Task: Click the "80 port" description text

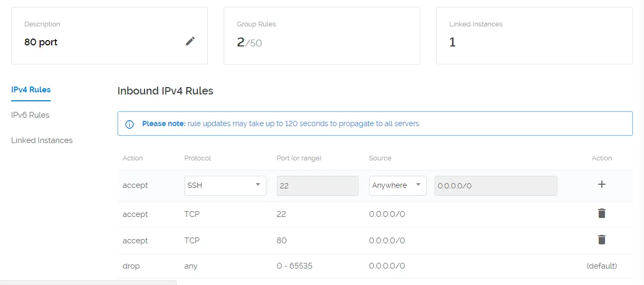Action: (41, 42)
